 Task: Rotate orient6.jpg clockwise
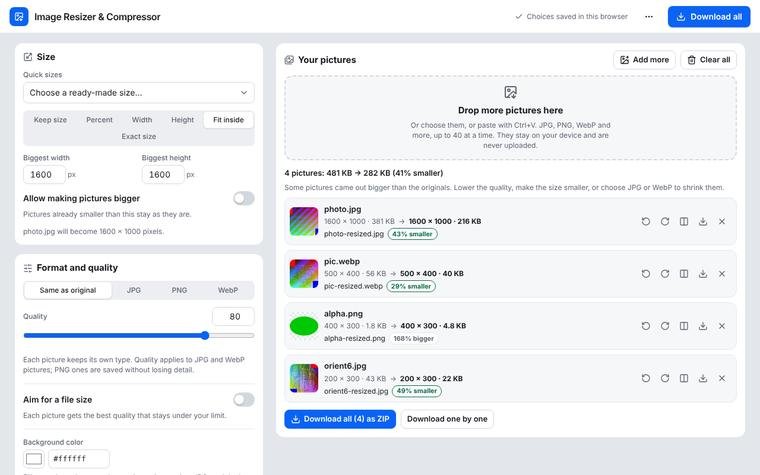[665, 378]
